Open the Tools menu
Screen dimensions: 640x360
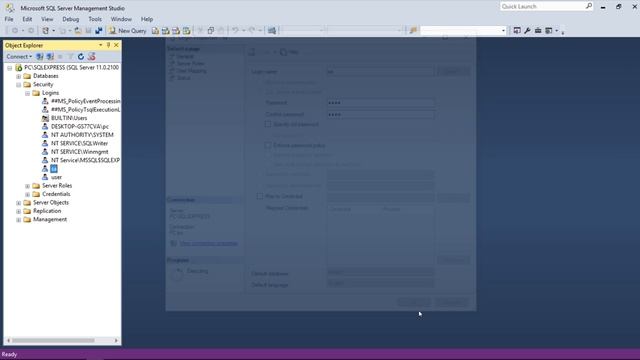pos(95,19)
